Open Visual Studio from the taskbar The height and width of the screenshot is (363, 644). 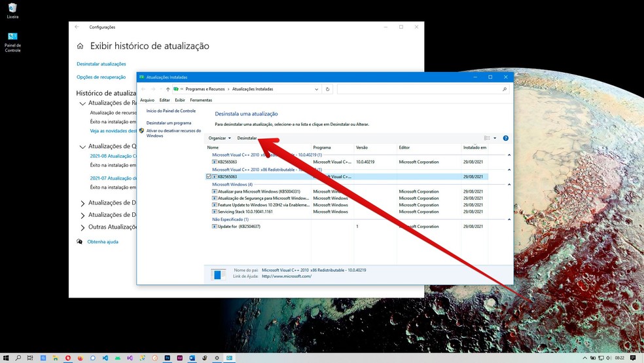(x=130, y=358)
